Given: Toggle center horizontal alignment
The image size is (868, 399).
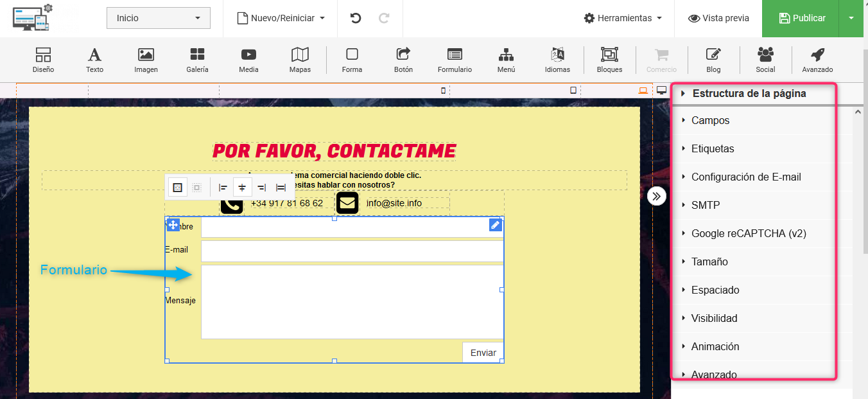Looking at the screenshot, I should [242, 188].
